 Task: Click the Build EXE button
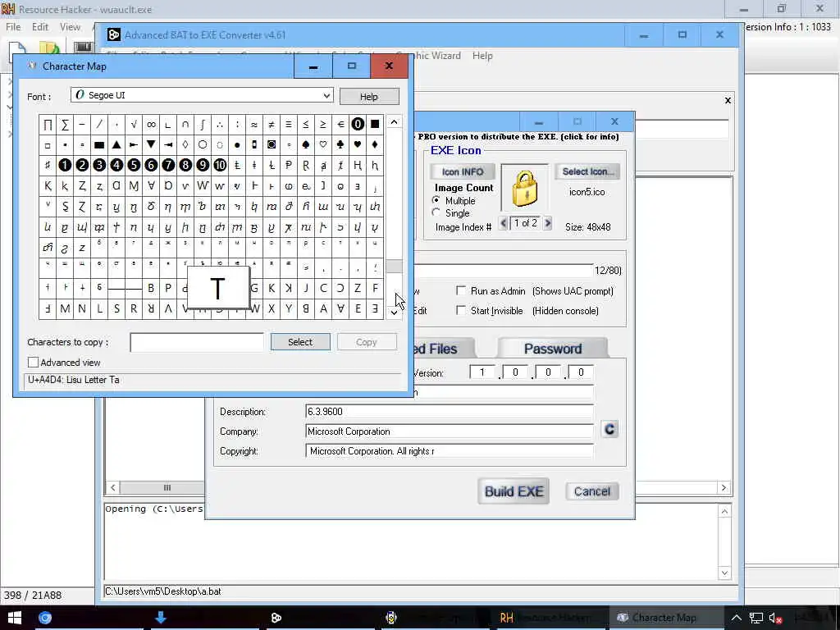pyautogui.click(x=514, y=491)
